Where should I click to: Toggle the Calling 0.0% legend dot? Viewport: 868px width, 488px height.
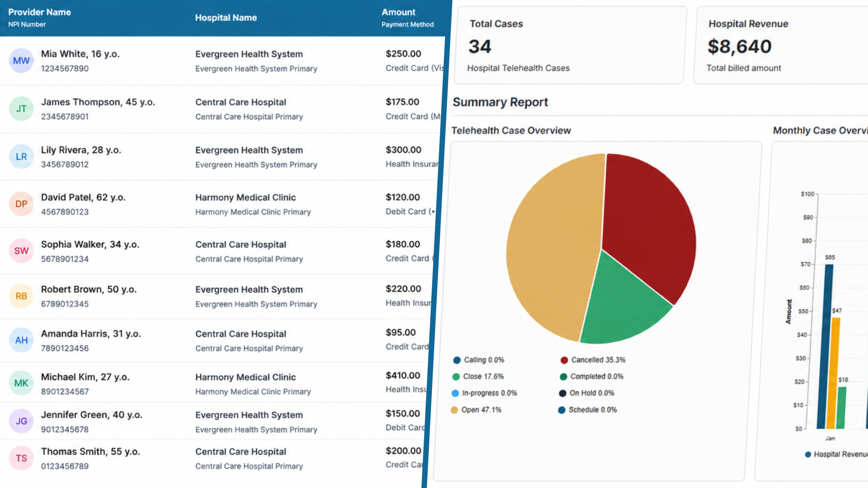point(457,360)
